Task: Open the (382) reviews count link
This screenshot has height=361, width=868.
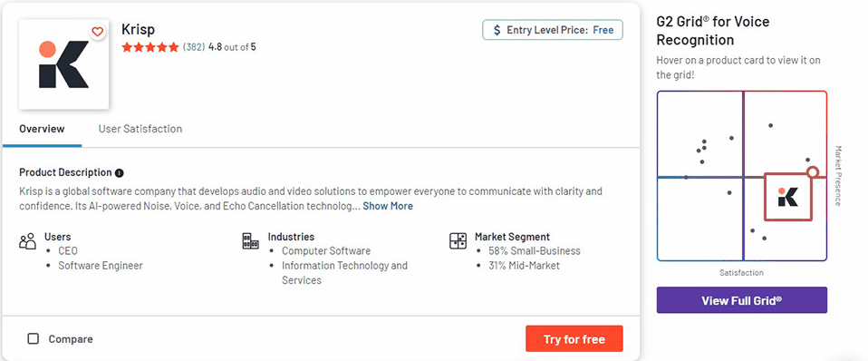Action: tap(194, 47)
